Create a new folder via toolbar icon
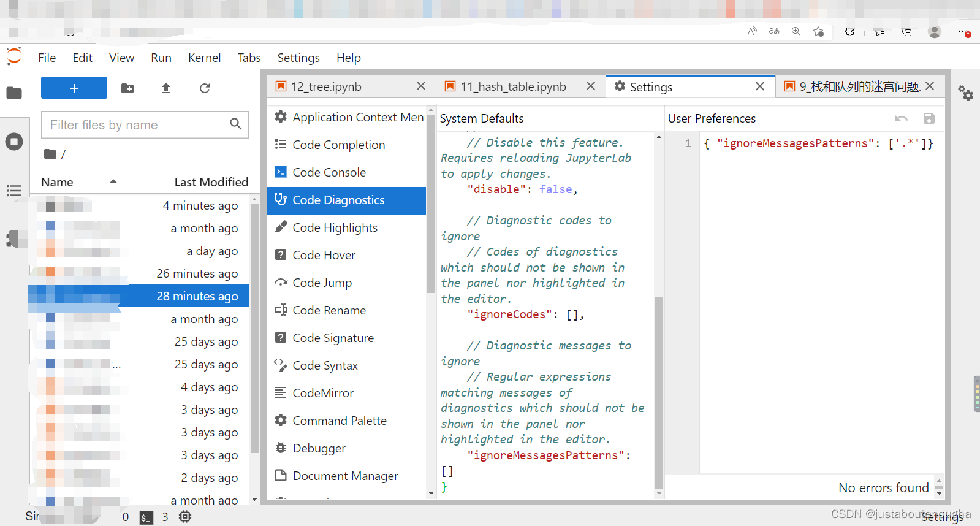This screenshot has height=526, width=980. (x=127, y=88)
